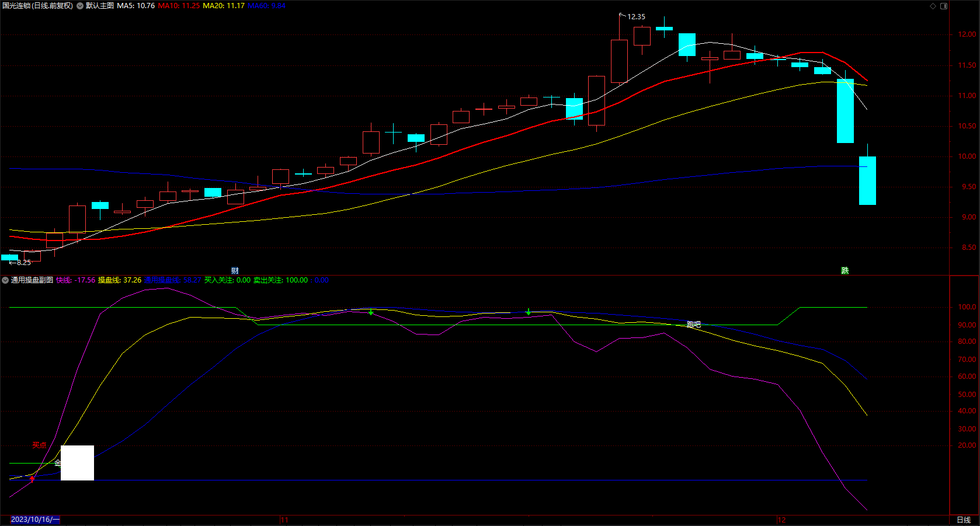This screenshot has width=980, height=526.
Task: Click the diamond icon at top right
Action: pos(933,6)
